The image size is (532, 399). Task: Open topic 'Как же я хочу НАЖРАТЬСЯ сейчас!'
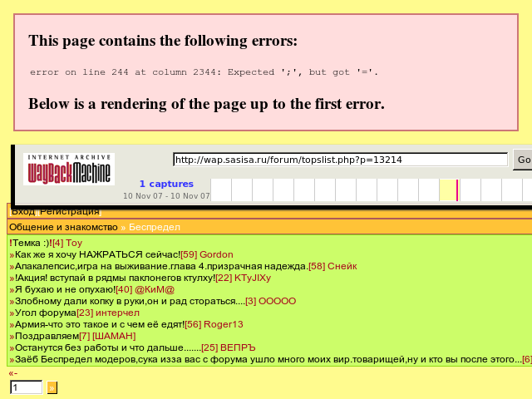click(x=95, y=254)
